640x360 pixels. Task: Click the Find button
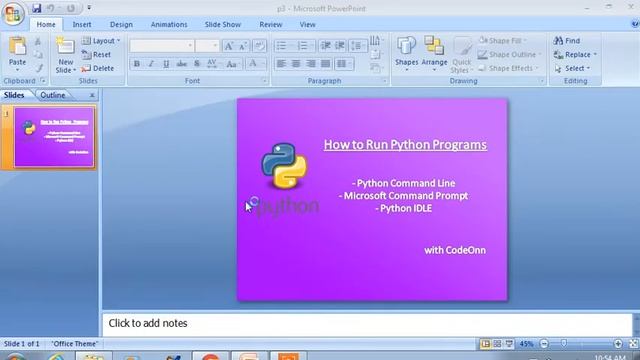(x=567, y=40)
